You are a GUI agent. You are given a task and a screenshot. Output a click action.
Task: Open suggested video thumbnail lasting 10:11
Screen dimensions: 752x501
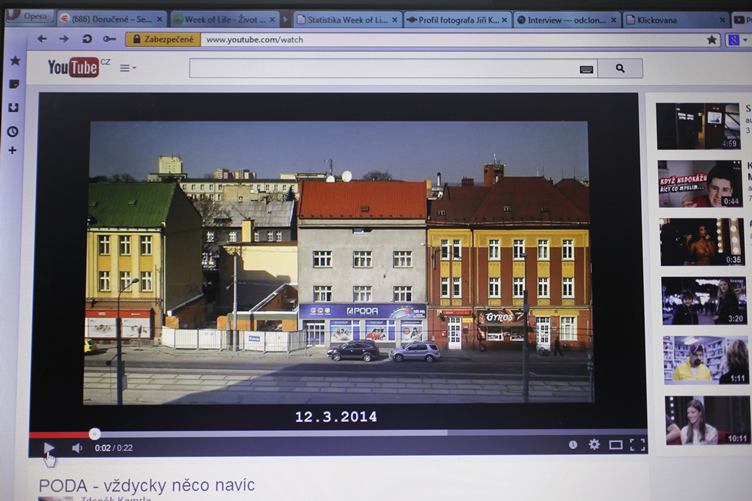tap(707, 420)
